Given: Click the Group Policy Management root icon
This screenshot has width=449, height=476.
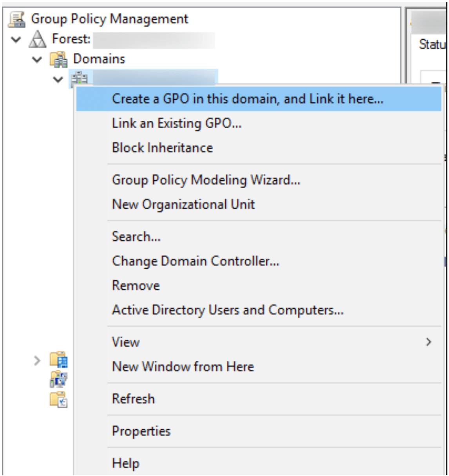Looking at the screenshot, I should [17, 19].
